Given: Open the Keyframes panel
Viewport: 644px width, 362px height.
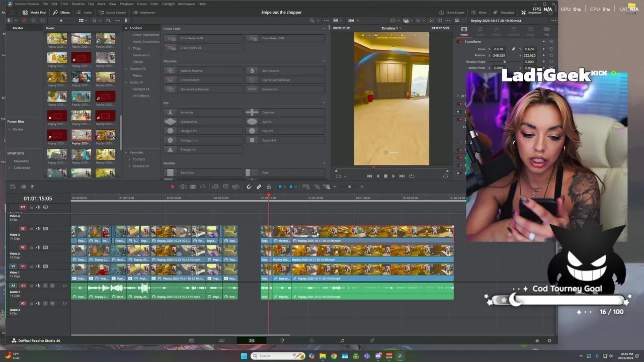Looking at the screenshot, I should (x=144, y=12).
